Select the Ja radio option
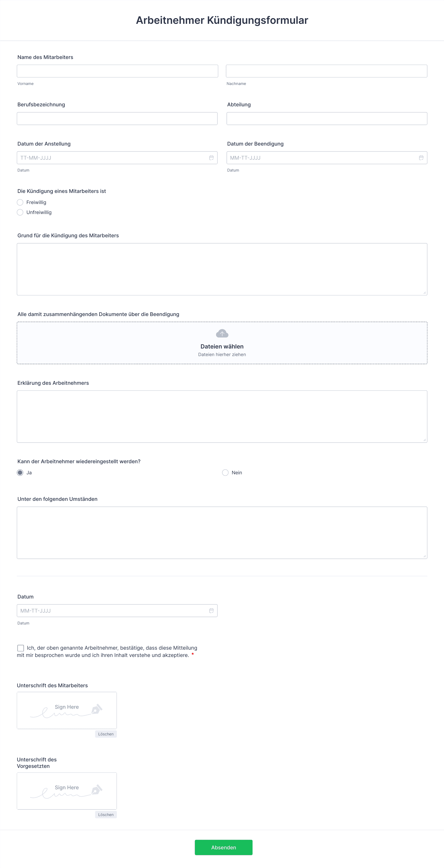This screenshot has width=444, height=868. [20, 472]
